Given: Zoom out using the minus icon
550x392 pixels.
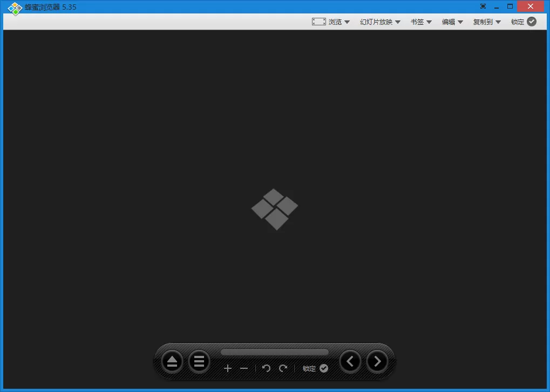Looking at the screenshot, I should click(x=243, y=368).
